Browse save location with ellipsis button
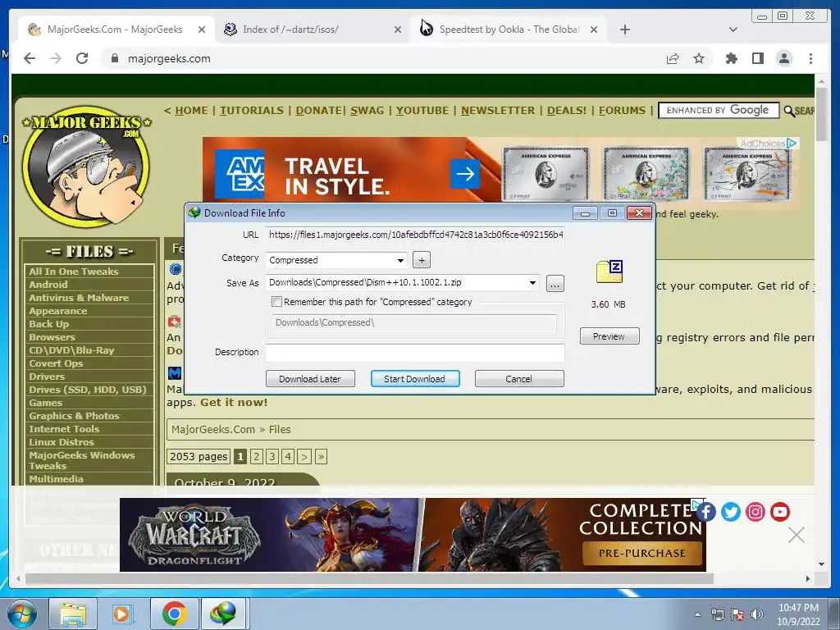The width and height of the screenshot is (840, 630). (555, 284)
